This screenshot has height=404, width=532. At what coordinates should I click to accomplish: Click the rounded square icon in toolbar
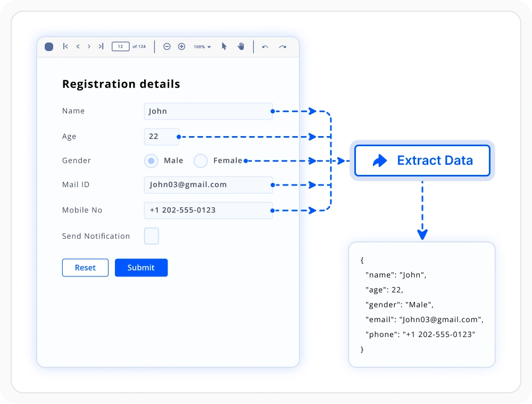coord(49,46)
